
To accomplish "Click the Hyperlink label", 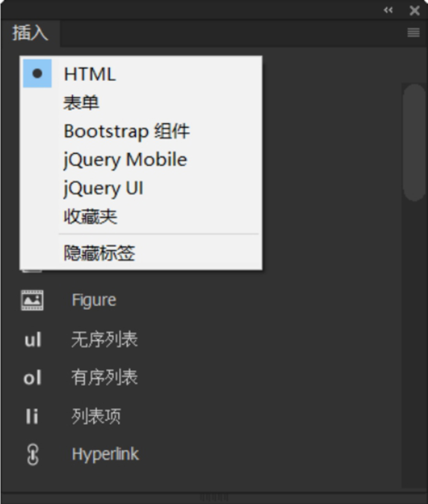I will pyautogui.click(x=105, y=454).
